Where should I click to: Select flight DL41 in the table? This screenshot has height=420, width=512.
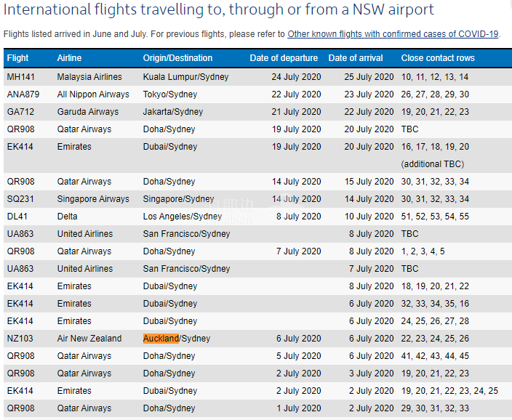[17, 217]
